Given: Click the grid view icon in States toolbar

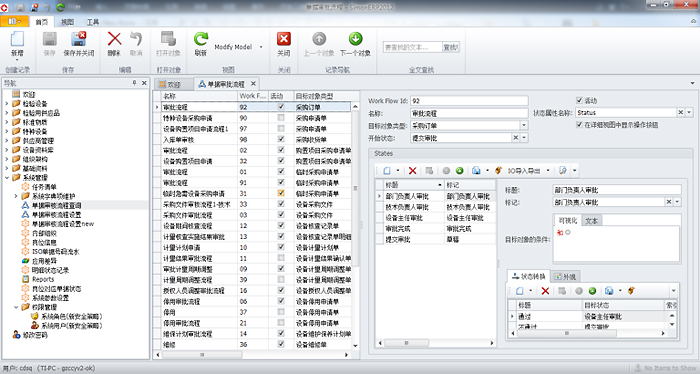Looking at the screenshot, I should pos(429,170).
